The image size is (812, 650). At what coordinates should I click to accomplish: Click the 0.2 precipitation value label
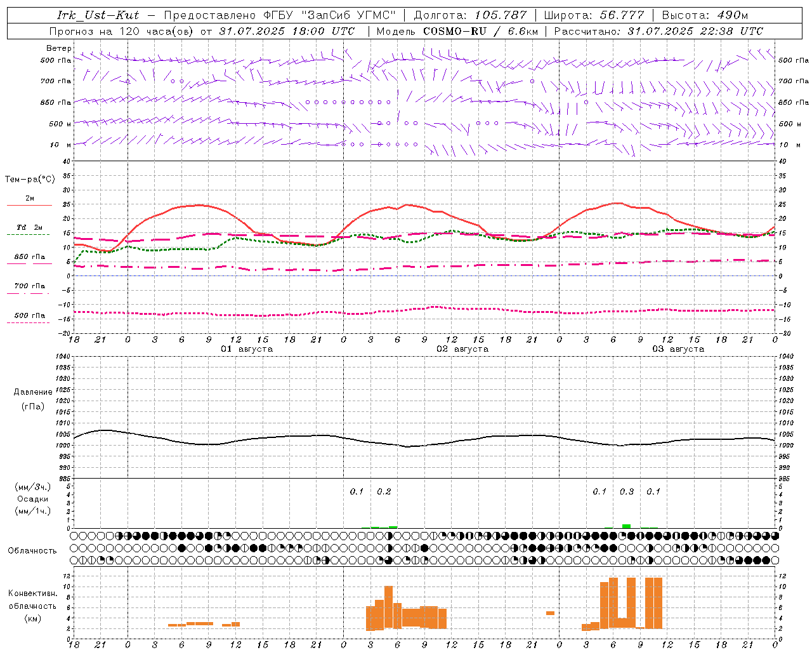point(384,491)
